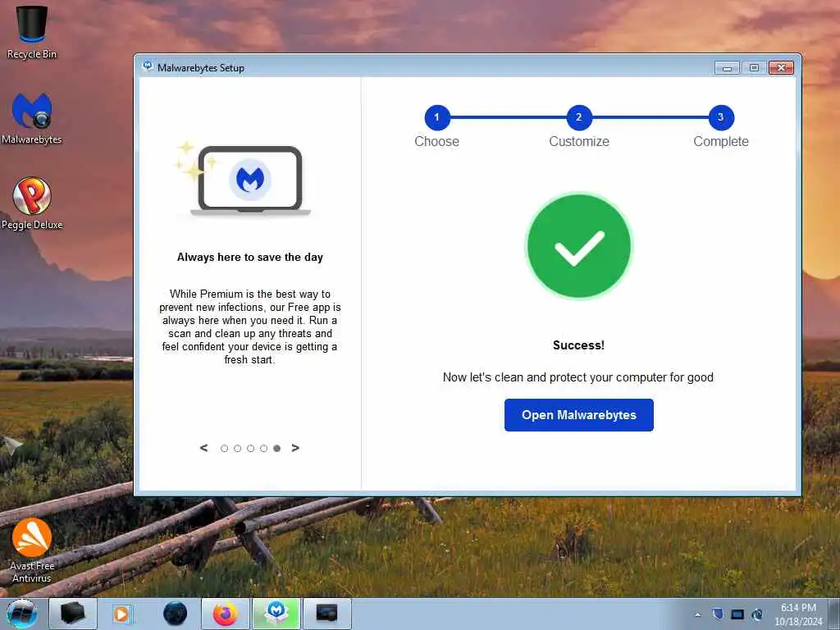Click the 'Customize' step label
Viewport: 840px width, 630px height.
[579, 141]
